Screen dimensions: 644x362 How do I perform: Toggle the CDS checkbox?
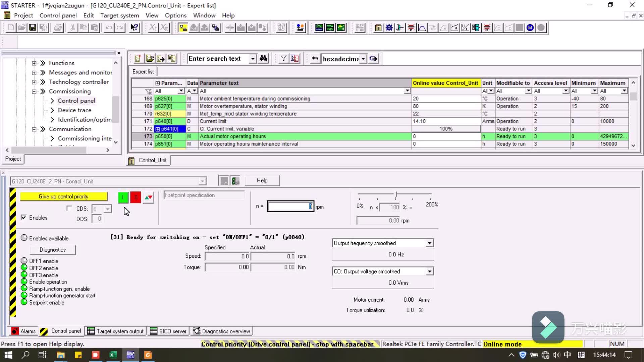[x=69, y=208]
